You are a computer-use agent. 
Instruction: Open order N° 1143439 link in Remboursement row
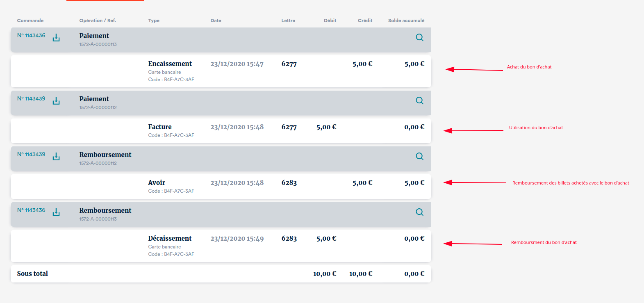[x=31, y=155]
